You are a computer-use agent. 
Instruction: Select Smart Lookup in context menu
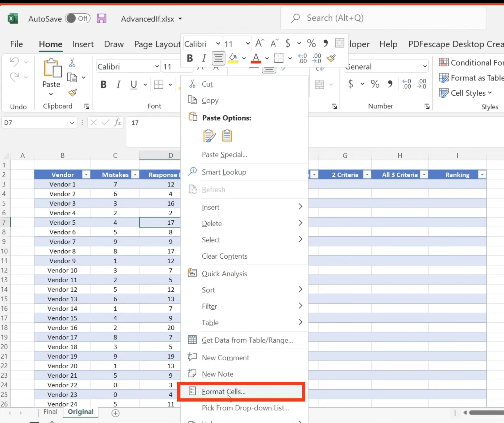click(x=245, y=172)
